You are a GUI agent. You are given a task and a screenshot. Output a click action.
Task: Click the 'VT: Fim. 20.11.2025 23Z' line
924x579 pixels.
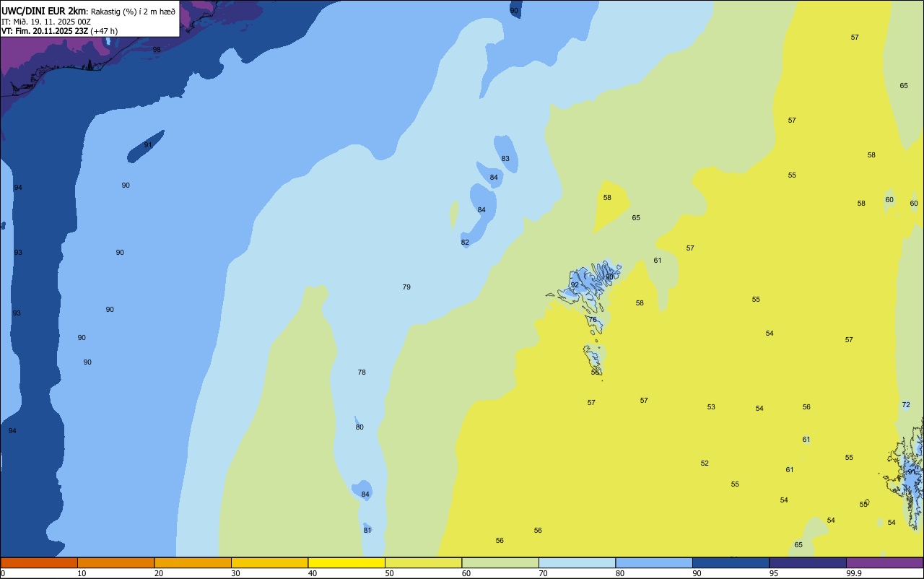[45, 31]
